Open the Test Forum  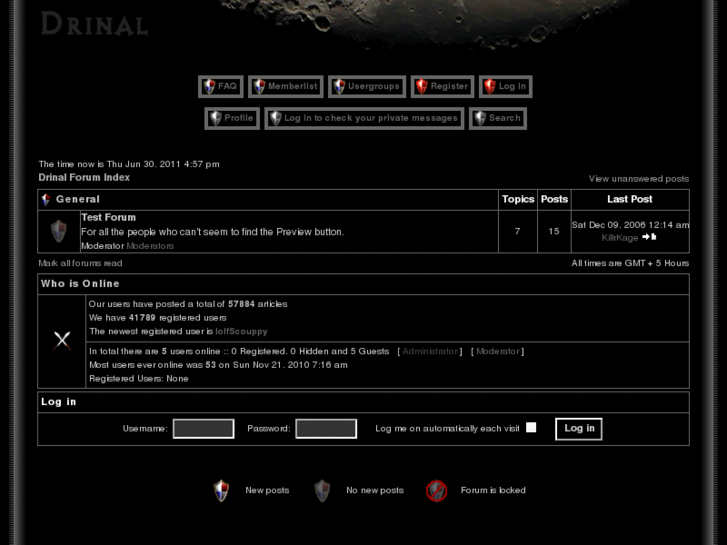coord(108,218)
